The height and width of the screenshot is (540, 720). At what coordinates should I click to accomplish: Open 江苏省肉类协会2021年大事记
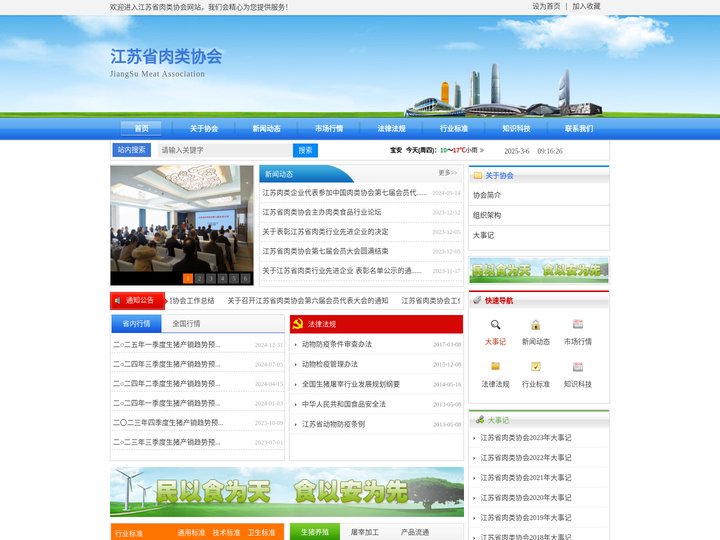pyautogui.click(x=526, y=478)
